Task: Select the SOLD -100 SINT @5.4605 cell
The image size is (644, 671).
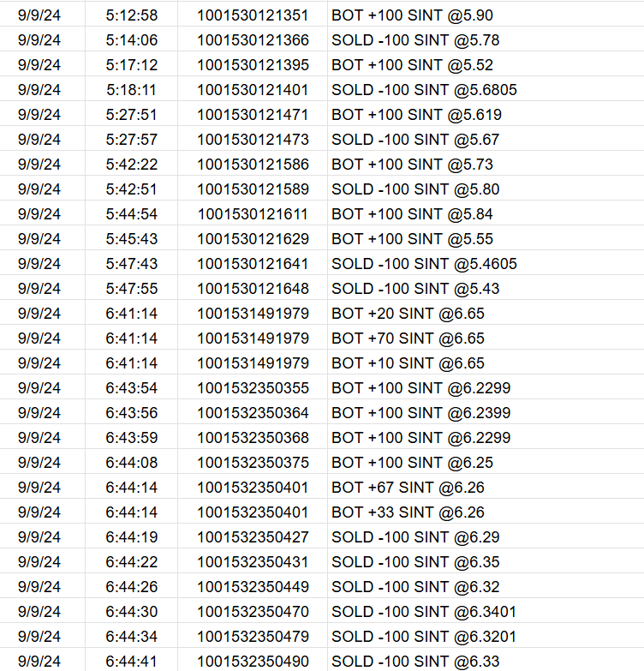Action: point(424,264)
